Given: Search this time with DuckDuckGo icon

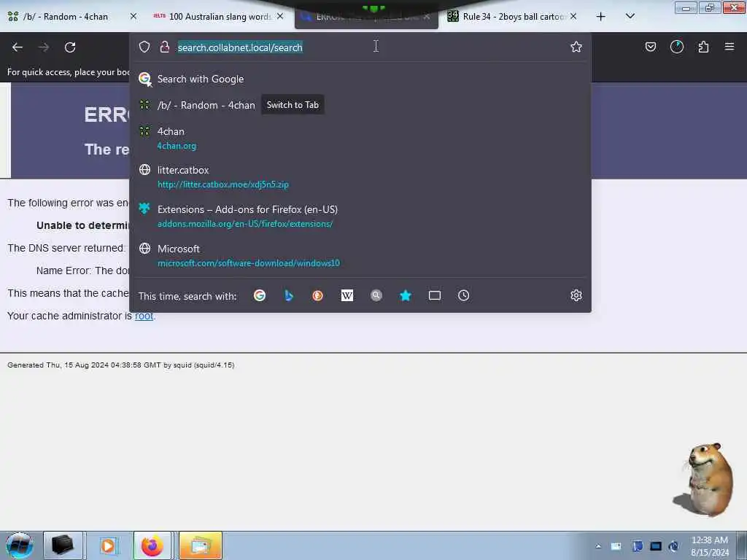Looking at the screenshot, I should coord(318,296).
